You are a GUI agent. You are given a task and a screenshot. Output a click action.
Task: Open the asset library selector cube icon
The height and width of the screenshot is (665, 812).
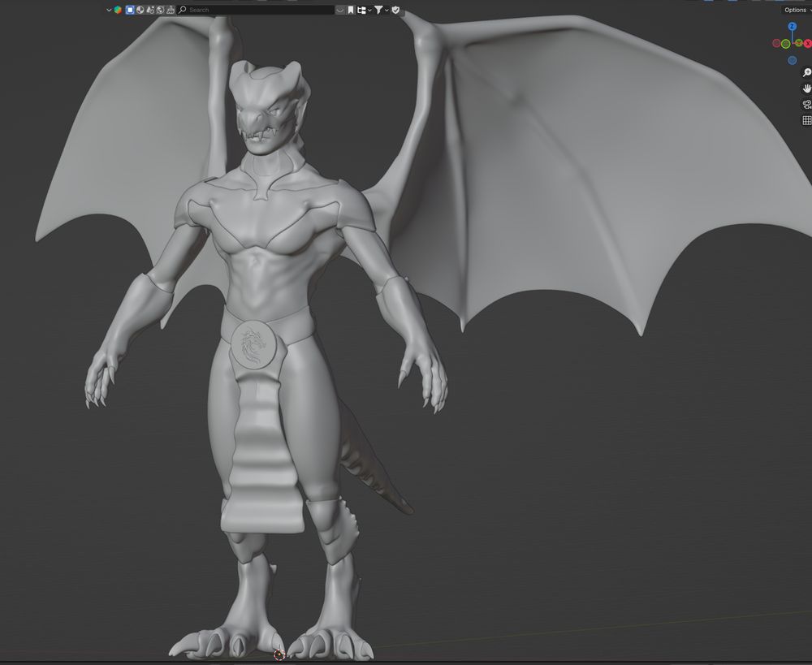point(118,10)
